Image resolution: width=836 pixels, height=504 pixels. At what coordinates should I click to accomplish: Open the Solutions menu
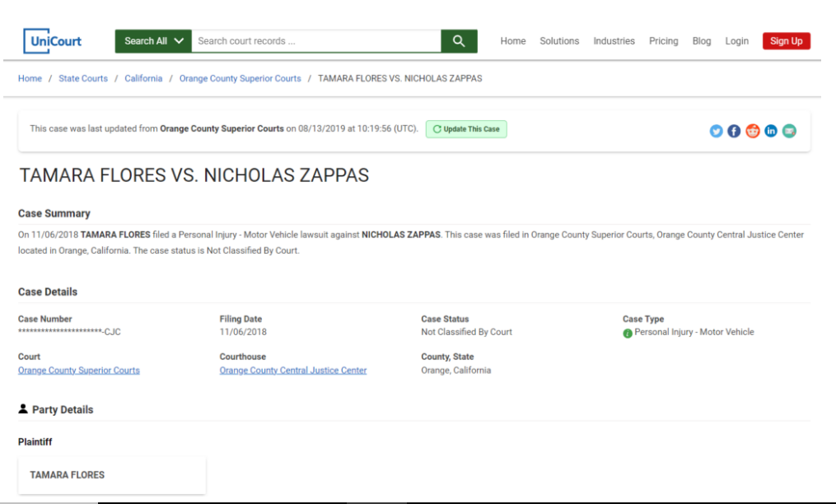click(559, 41)
